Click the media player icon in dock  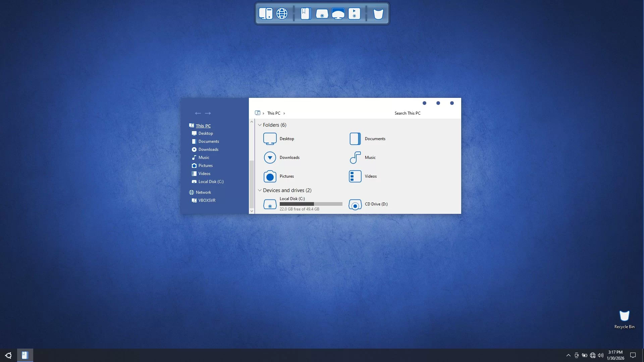tap(354, 14)
